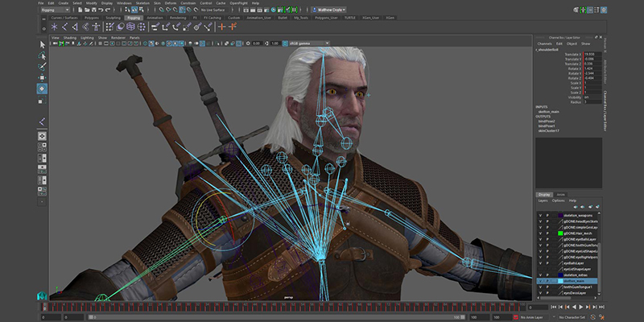Toggle visibility V of skeleton_main layer
The height and width of the screenshot is (322, 644).
pyautogui.click(x=540, y=281)
